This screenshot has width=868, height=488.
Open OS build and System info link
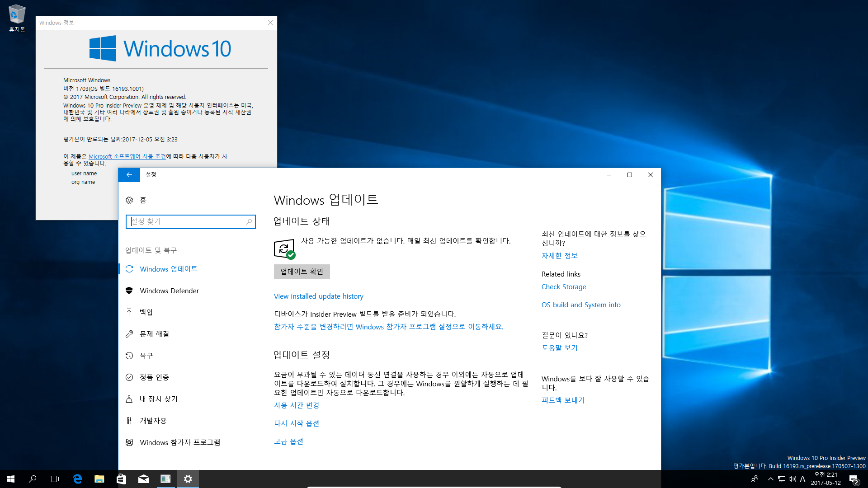[581, 305]
